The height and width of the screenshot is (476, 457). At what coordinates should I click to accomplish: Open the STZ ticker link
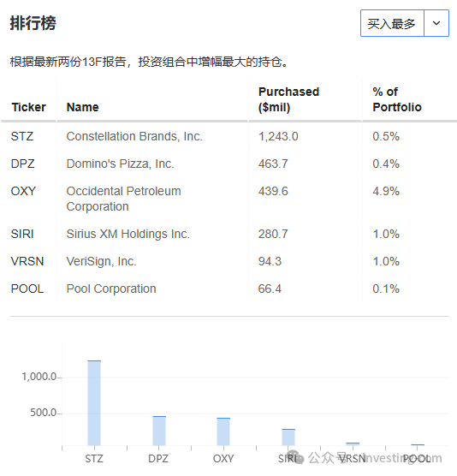click(x=22, y=136)
